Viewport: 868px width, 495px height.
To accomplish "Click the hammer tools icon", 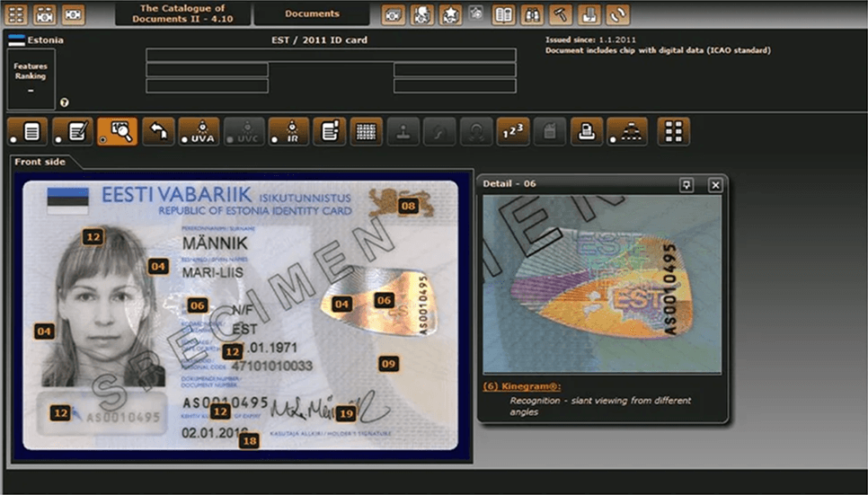I will [560, 15].
